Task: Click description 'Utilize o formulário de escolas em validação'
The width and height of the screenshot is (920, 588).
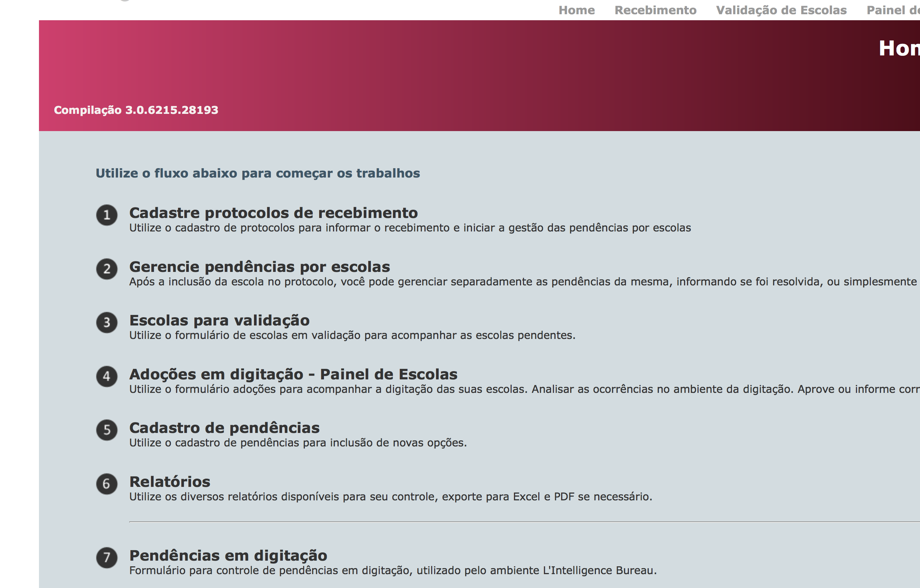Action: [352, 335]
